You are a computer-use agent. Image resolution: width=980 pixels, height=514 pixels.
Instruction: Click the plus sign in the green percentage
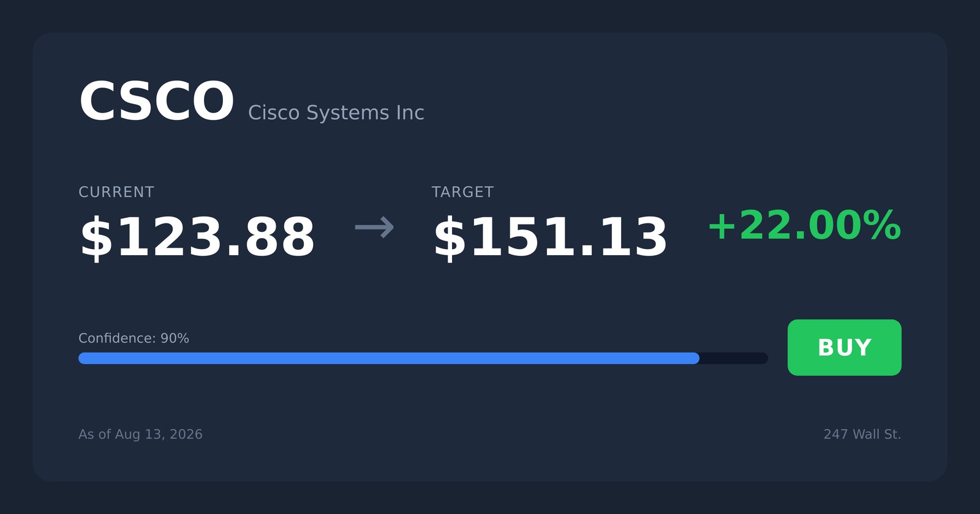coord(722,226)
